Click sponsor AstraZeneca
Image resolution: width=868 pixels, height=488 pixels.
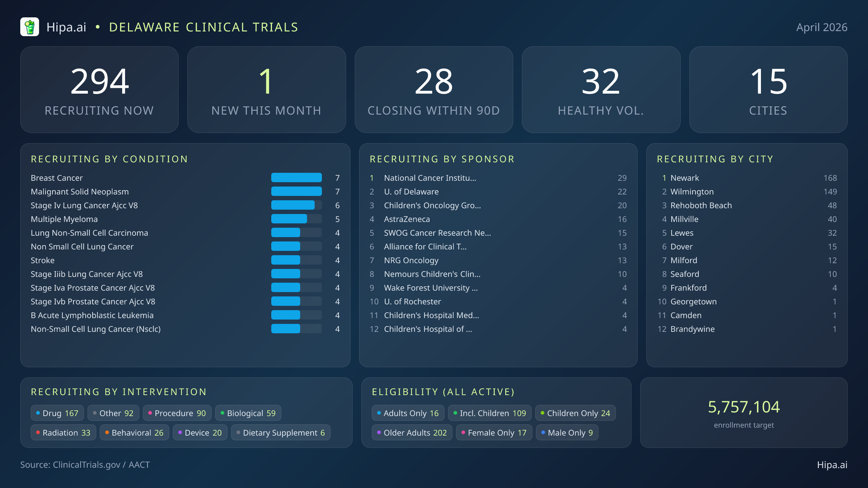pyautogui.click(x=498, y=219)
